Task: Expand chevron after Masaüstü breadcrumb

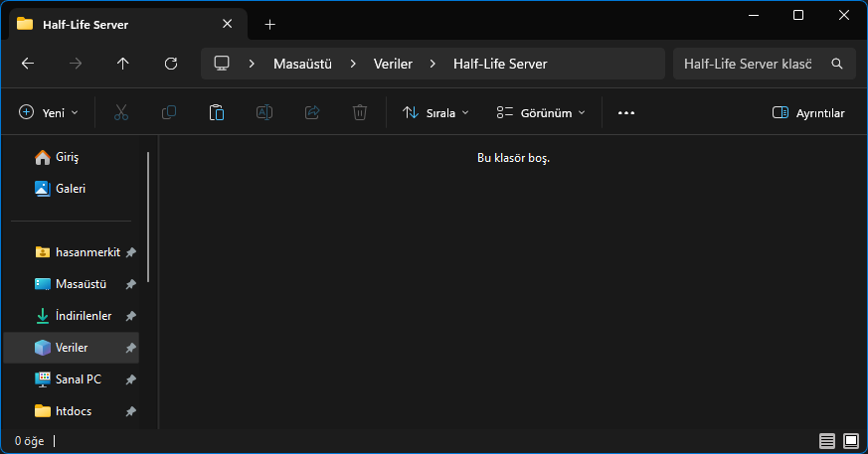Action: click(x=353, y=64)
